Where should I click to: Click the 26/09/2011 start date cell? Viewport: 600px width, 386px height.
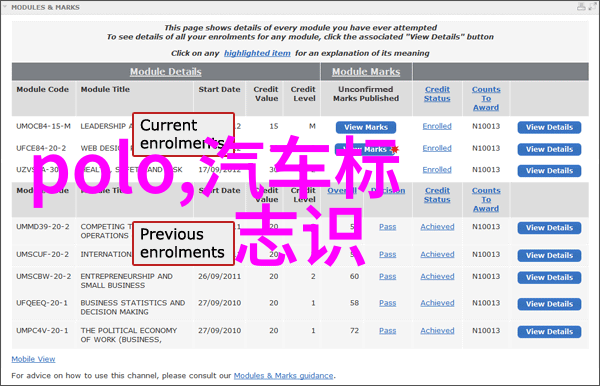220,276
